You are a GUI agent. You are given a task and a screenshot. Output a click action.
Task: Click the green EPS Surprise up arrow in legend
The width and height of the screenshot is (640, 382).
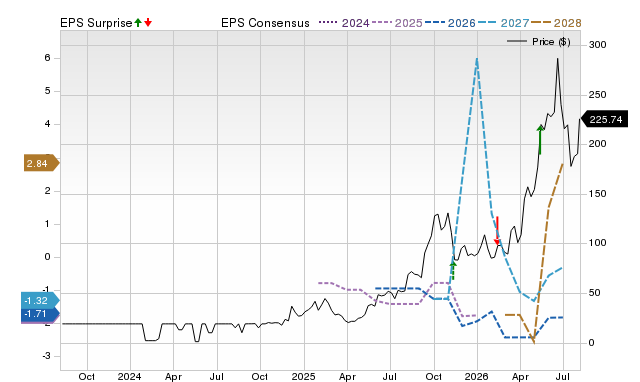coord(138,23)
